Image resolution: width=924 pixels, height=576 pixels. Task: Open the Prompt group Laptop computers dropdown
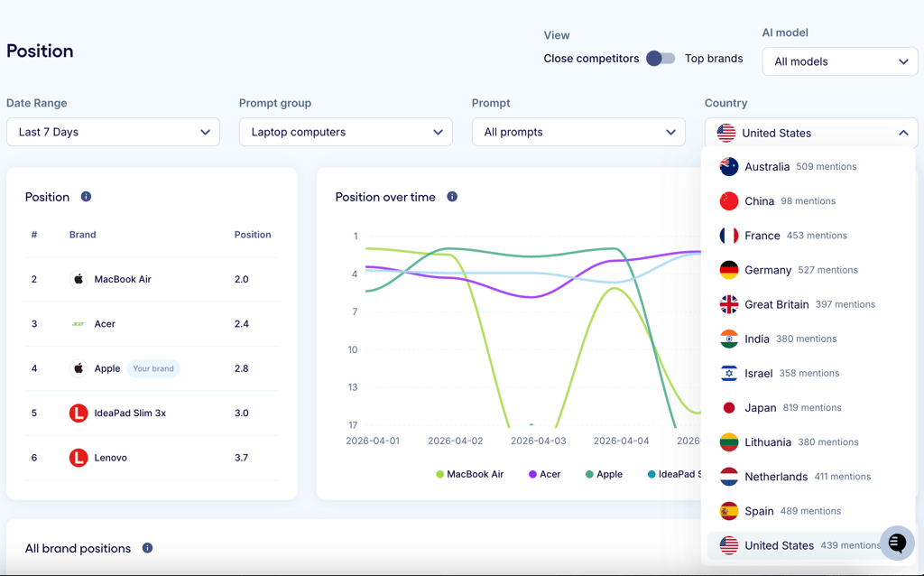[346, 132]
